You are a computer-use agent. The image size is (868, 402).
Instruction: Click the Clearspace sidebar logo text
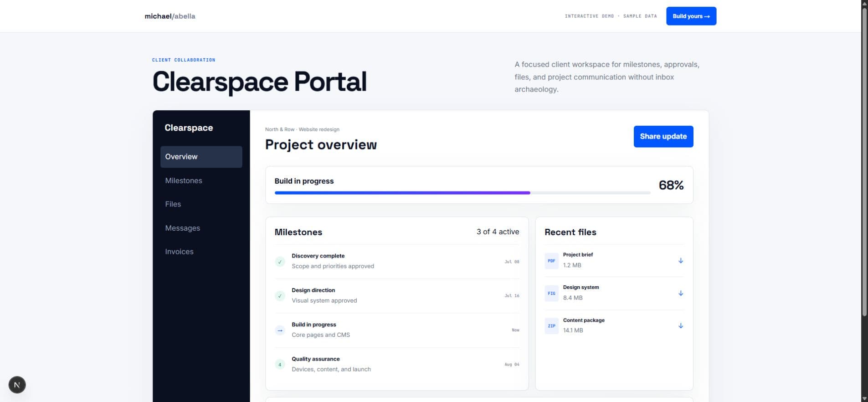point(189,128)
